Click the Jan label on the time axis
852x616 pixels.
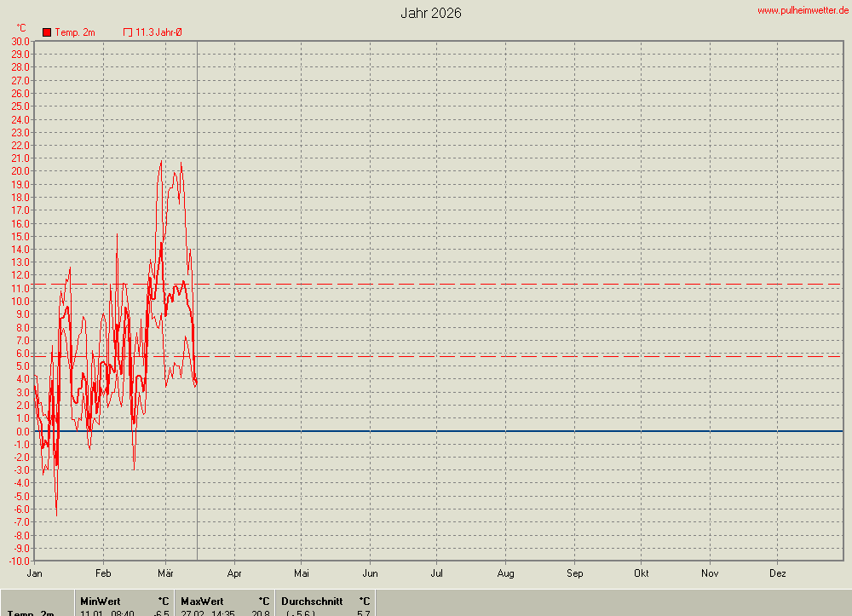[35, 573]
